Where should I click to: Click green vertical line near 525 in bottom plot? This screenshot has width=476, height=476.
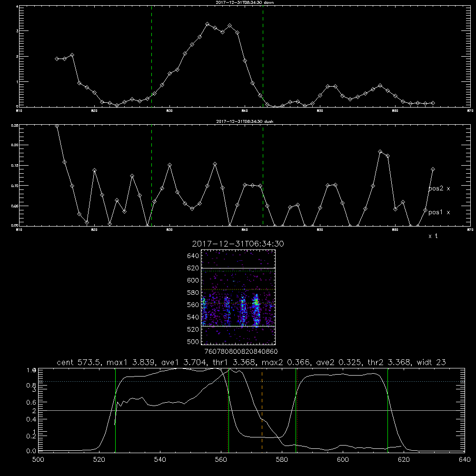pos(115,410)
